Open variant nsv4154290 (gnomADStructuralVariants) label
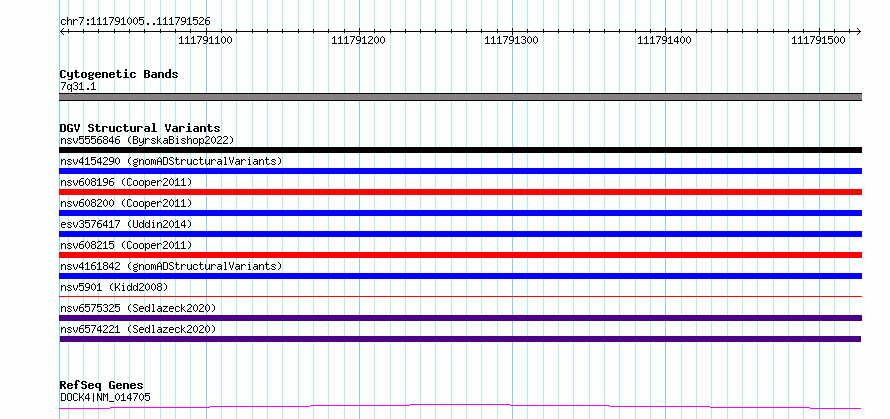890x419 pixels. coord(171,161)
